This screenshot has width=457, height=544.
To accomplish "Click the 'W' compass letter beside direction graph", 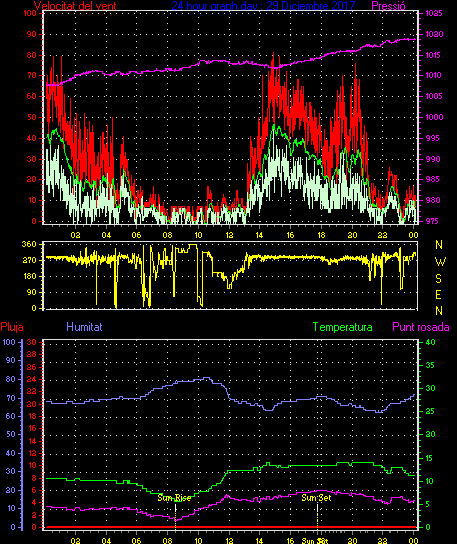I will click(440, 262).
